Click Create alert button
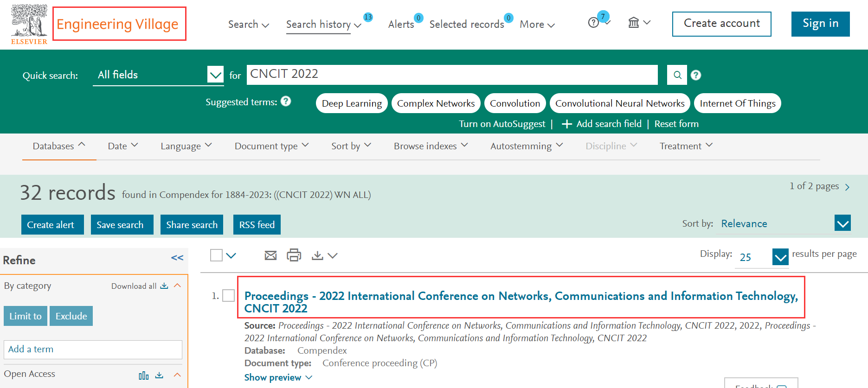Viewport: 868px width, 388px height. point(52,224)
